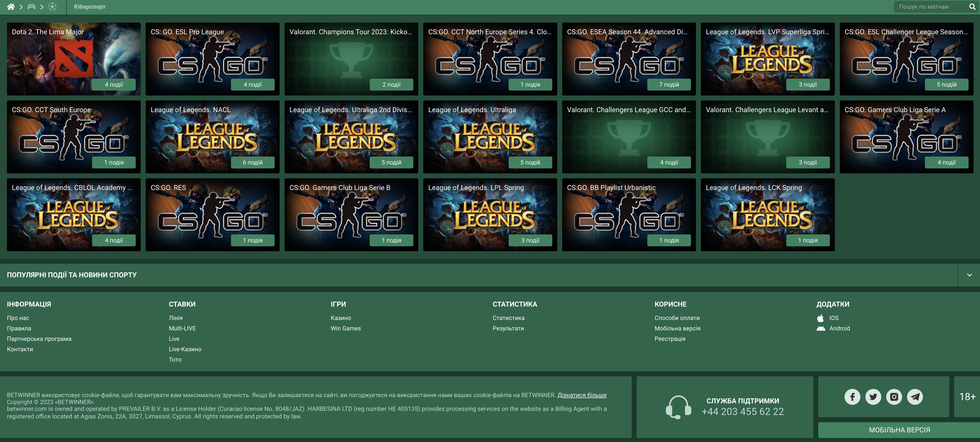Open the Партнерська програма footer link
980x442 pixels.
click(x=39, y=339)
